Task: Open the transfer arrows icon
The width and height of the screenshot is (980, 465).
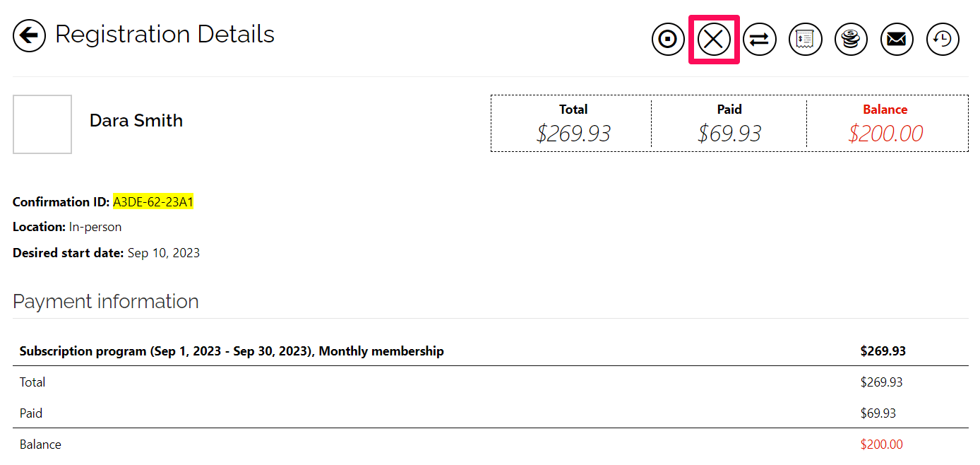Action: coord(760,40)
